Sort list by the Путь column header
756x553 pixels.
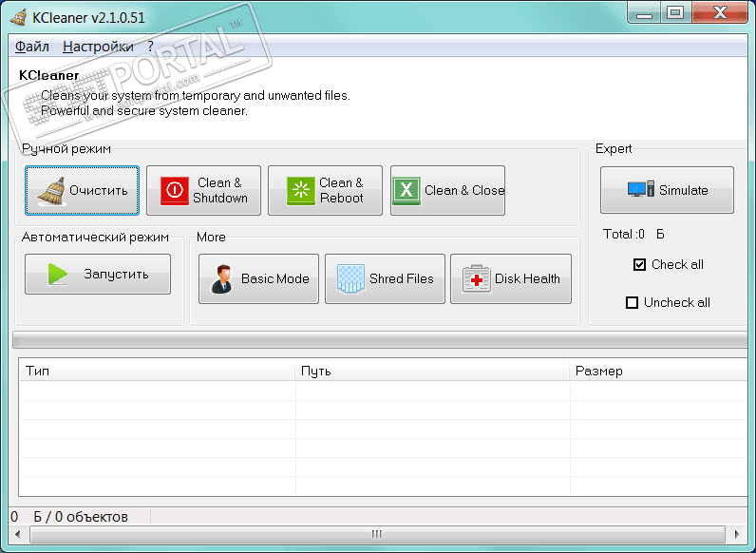[432, 371]
